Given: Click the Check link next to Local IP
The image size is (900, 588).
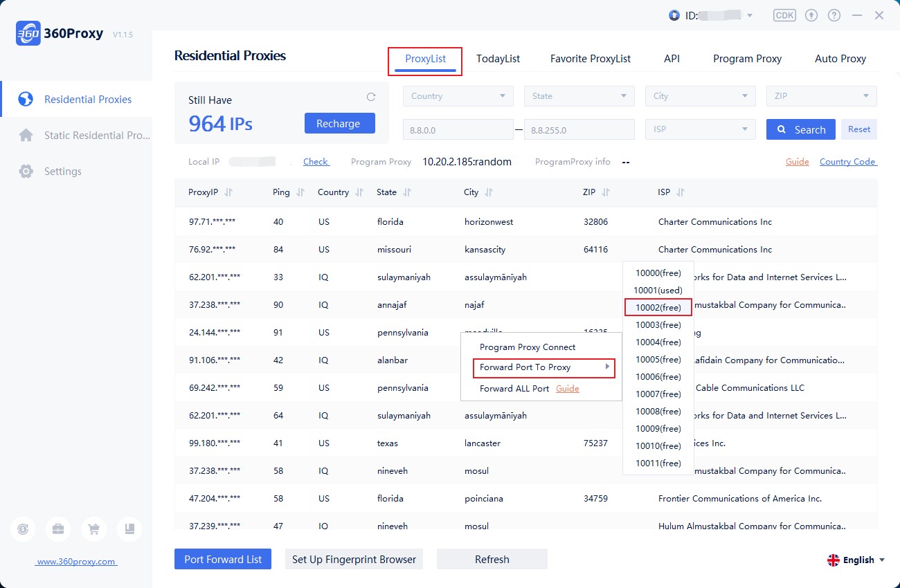Looking at the screenshot, I should [316, 162].
